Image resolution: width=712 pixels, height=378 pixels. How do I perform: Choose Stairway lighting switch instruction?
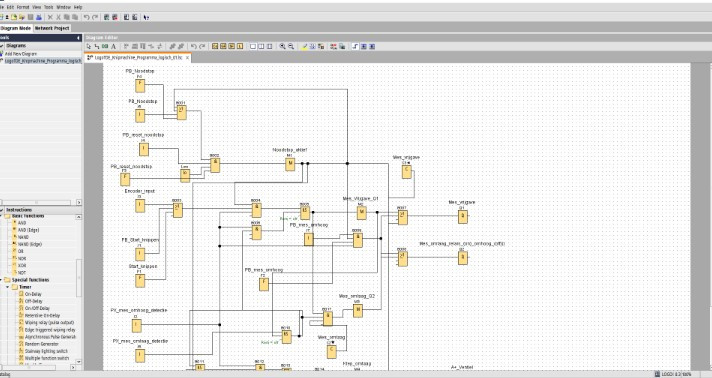click(46, 351)
